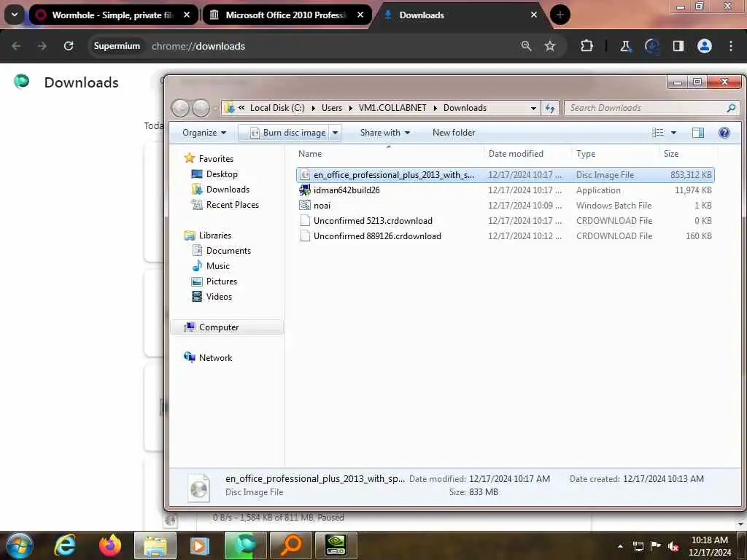The width and height of the screenshot is (747, 560).
Task: Toggle the browser side panel icon
Action: 678,46
